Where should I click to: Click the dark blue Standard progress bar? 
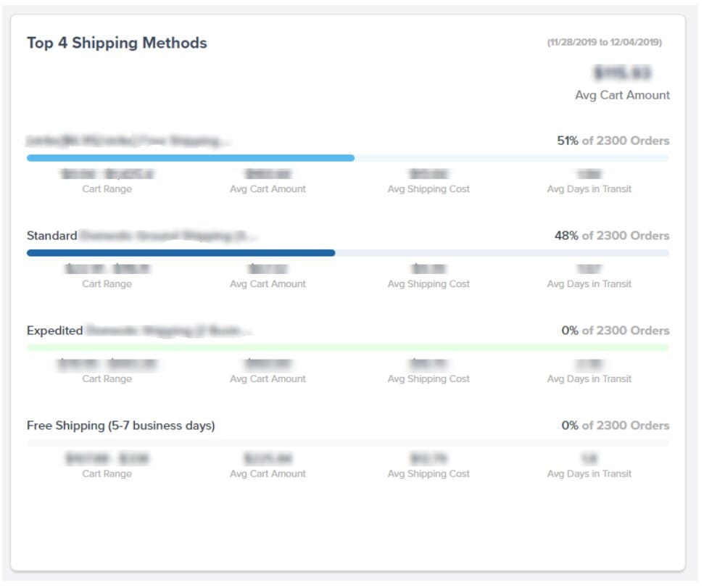tap(181, 252)
